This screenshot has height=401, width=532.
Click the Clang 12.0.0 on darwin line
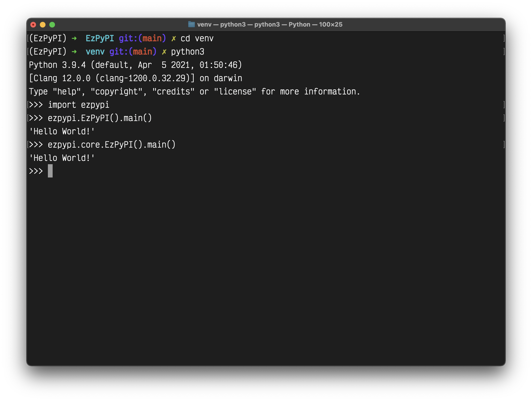pos(135,78)
